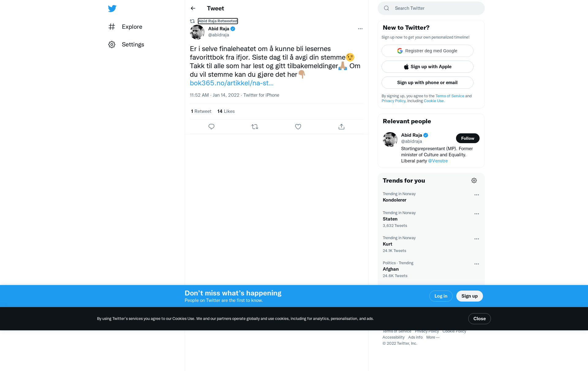The height and width of the screenshot is (371, 588).
Task: Click the Twitter bird logo
Action: pos(112,8)
